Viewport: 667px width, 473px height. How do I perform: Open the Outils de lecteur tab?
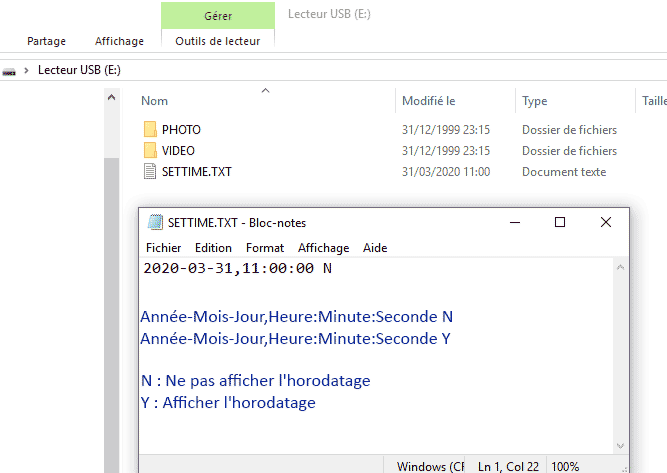(217, 41)
